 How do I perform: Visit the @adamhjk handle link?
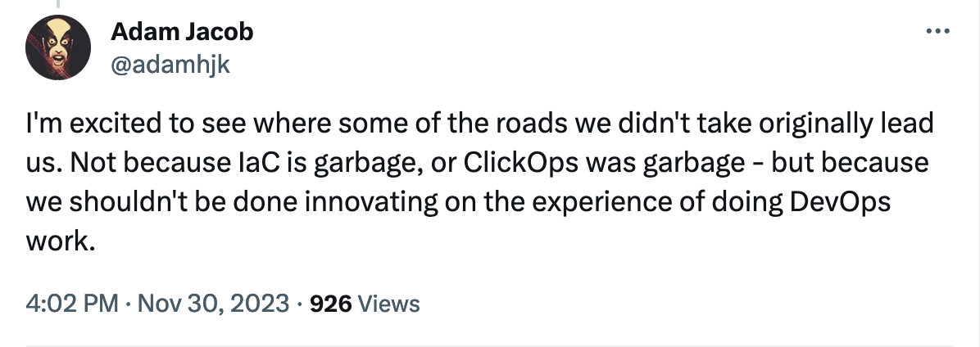[170, 65]
